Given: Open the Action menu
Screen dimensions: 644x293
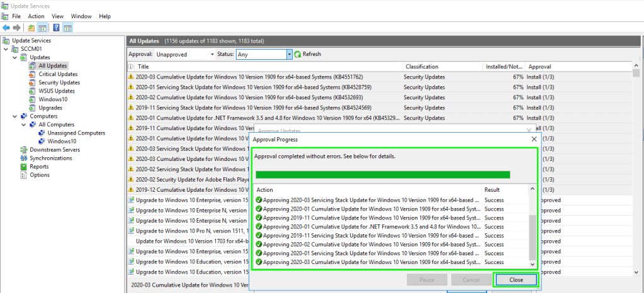Looking at the screenshot, I should 37,16.
